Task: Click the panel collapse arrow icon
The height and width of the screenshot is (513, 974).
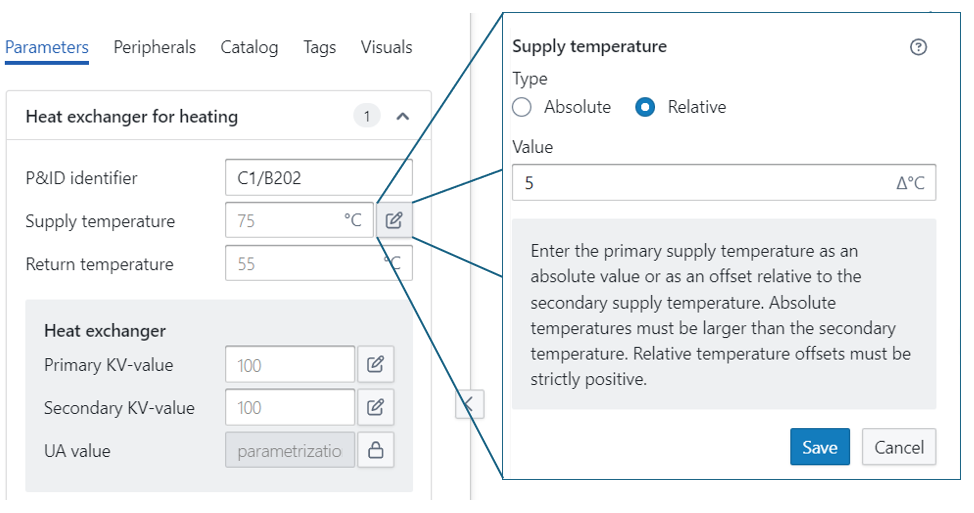Action: [x=469, y=404]
